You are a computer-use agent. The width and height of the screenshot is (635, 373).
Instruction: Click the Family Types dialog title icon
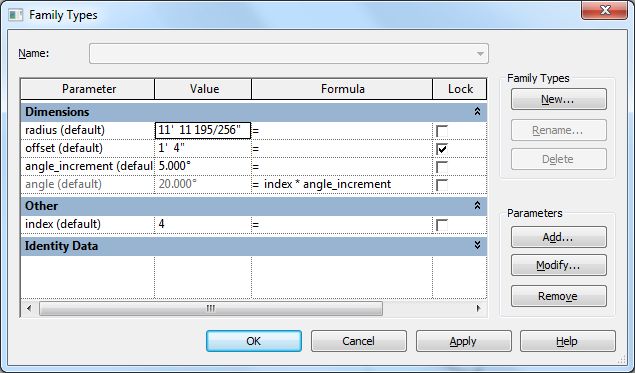pyautogui.click(x=15, y=15)
